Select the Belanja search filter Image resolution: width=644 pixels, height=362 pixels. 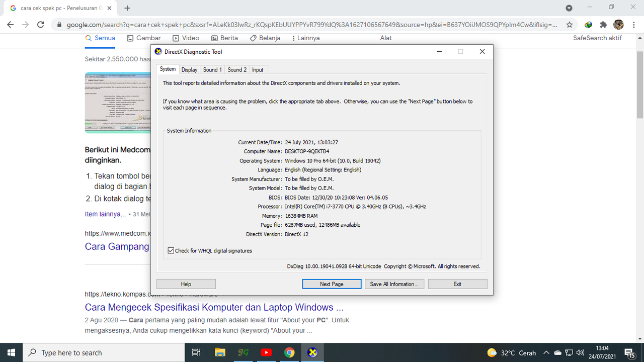tap(265, 38)
